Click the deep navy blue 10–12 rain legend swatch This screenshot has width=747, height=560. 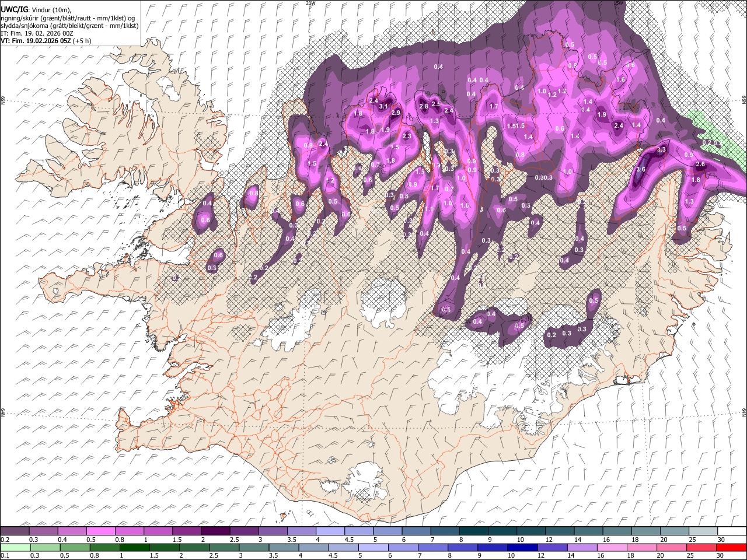coord(522,548)
